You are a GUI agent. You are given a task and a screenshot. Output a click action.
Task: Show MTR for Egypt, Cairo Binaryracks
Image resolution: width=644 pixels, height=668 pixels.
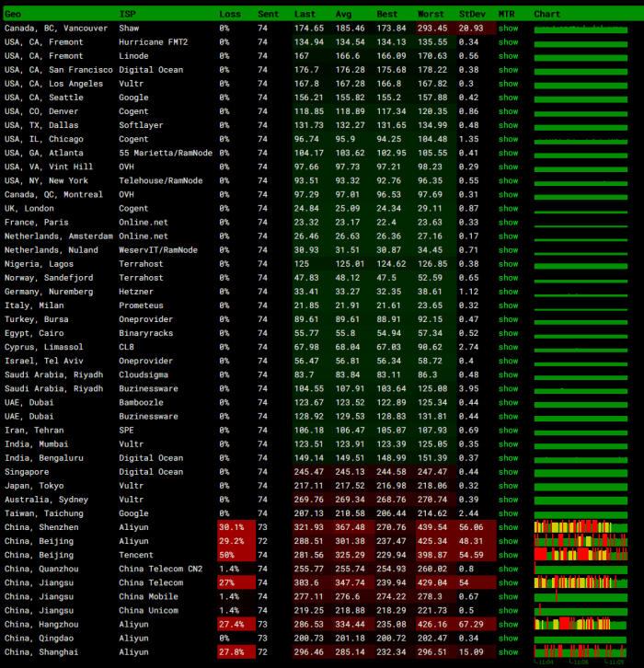click(508, 333)
